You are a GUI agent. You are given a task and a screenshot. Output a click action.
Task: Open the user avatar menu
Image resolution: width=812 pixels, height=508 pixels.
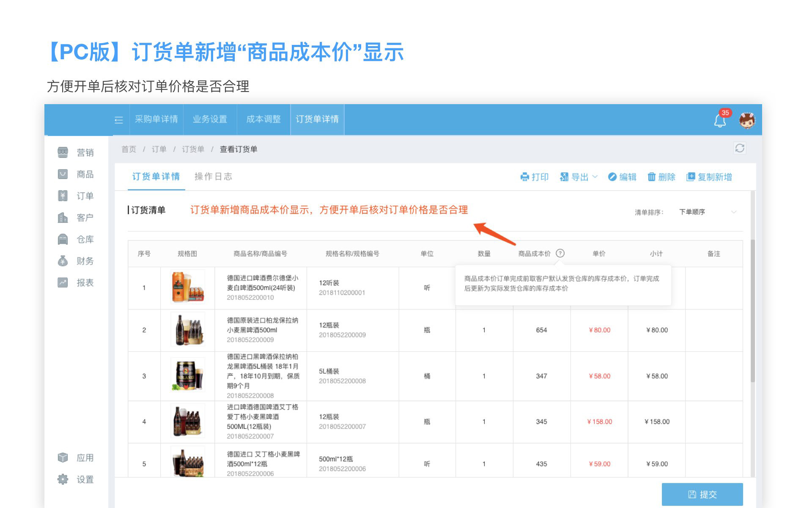click(x=747, y=121)
